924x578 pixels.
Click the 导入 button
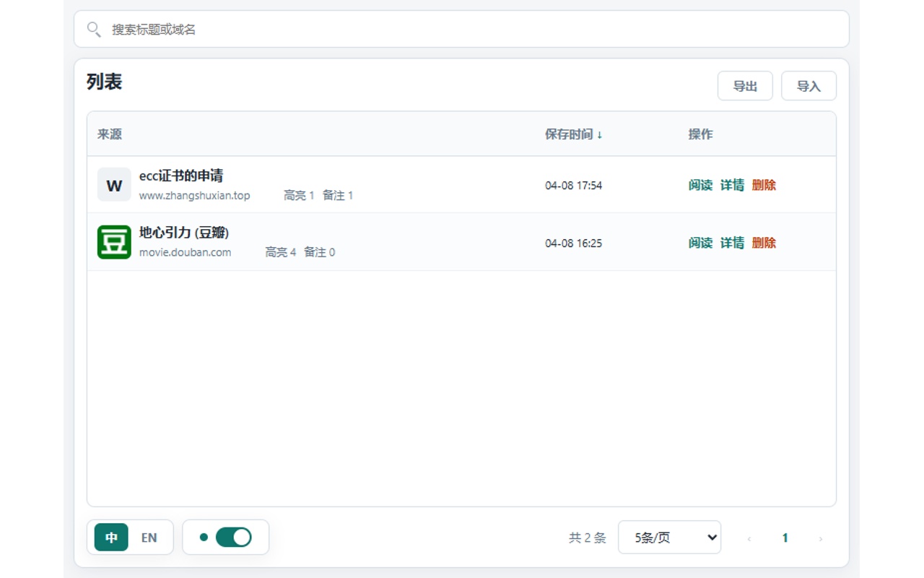tap(808, 86)
